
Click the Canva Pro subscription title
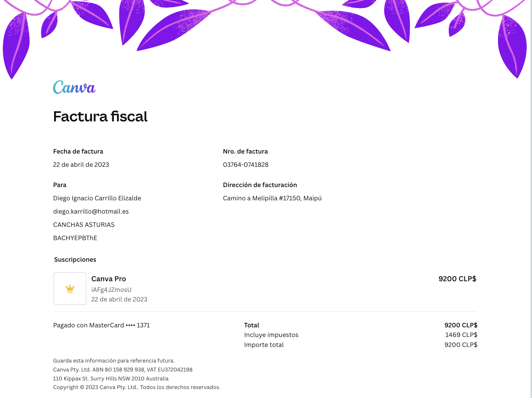pos(108,279)
